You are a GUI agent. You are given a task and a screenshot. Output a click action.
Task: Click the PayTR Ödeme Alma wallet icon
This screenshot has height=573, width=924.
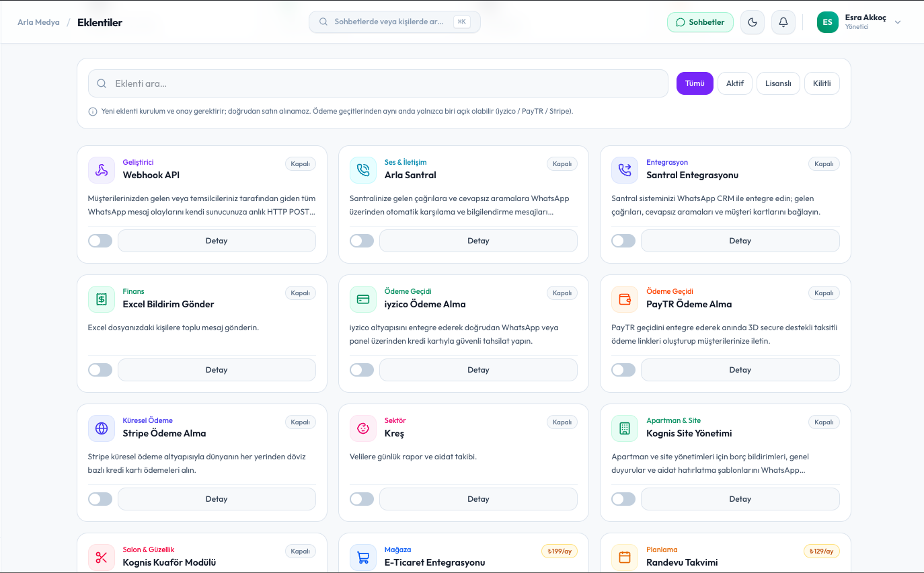click(x=625, y=299)
